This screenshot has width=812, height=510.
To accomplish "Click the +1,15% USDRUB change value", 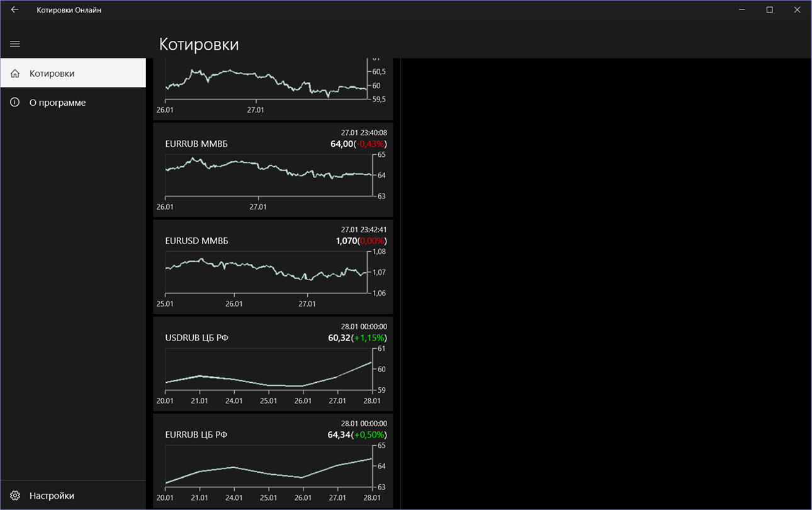I will [x=370, y=338].
